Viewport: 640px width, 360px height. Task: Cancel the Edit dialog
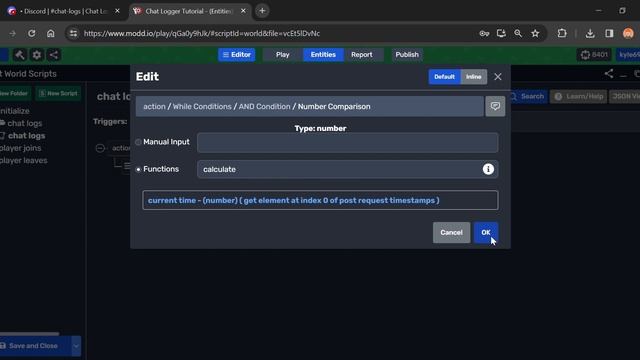451,232
